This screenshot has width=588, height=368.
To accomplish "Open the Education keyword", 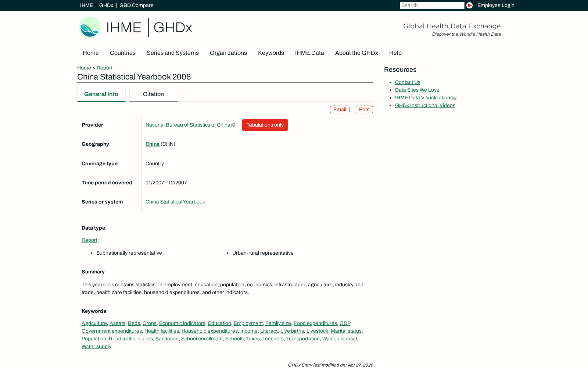I will pyautogui.click(x=219, y=323).
